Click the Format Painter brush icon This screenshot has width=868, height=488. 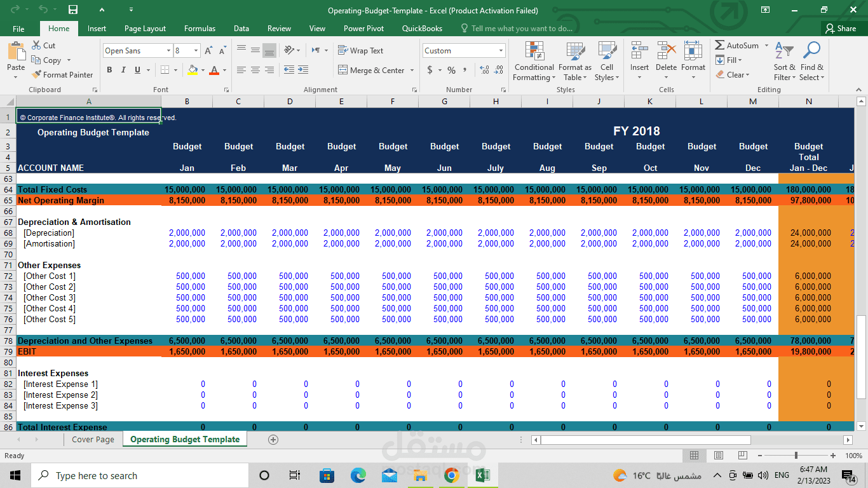[37, 75]
